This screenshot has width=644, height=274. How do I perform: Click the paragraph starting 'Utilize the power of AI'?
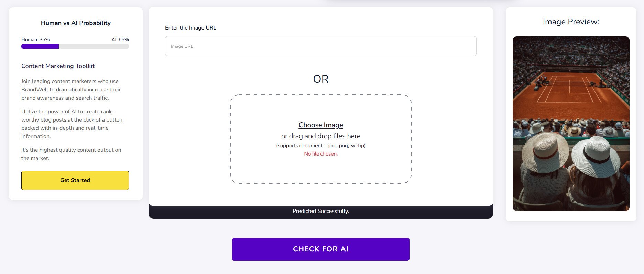[x=72, y=124]
